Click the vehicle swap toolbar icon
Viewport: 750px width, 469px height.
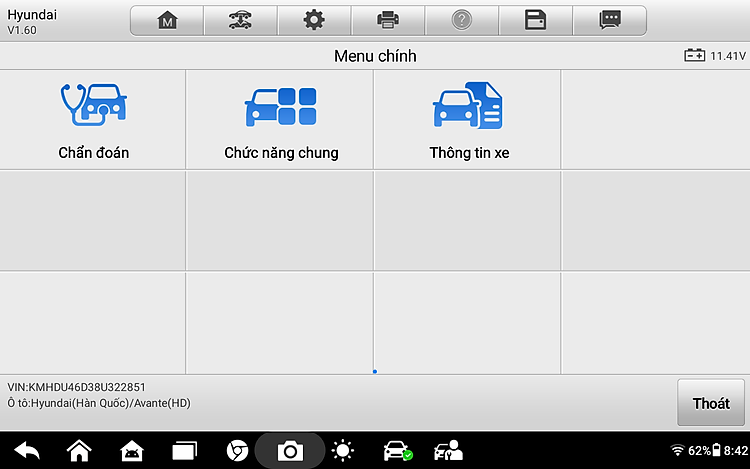(x=240, y=20)
